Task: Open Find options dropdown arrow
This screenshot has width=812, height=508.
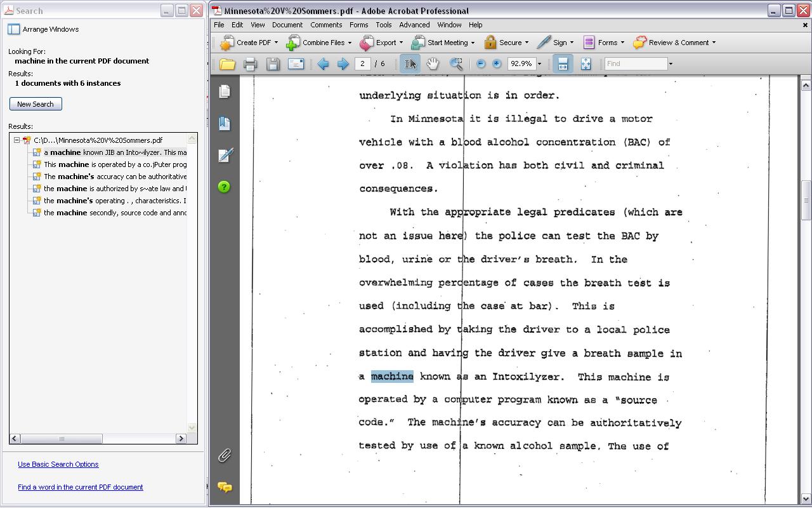Action: coord(671,63)
